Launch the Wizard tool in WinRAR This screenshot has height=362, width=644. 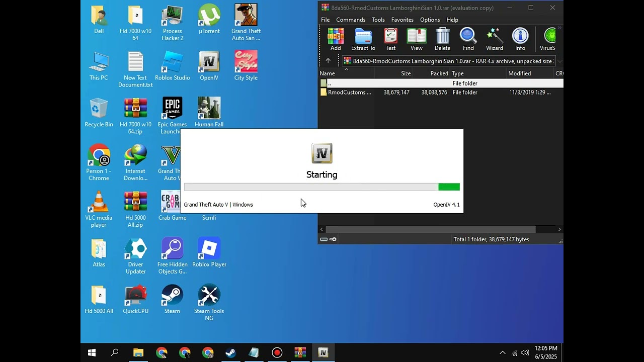pyautogui.click(x=495, y=39)
